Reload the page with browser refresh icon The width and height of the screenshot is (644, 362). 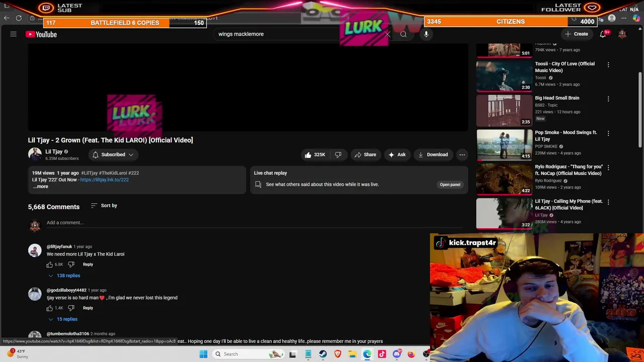pyautogui.click(x=19, y=18)
